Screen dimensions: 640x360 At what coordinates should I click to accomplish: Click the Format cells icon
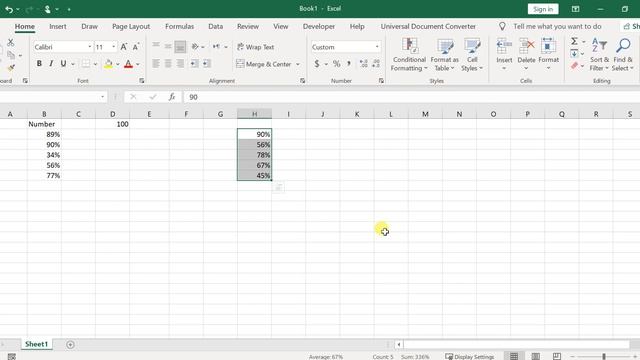tap(548, 45)
